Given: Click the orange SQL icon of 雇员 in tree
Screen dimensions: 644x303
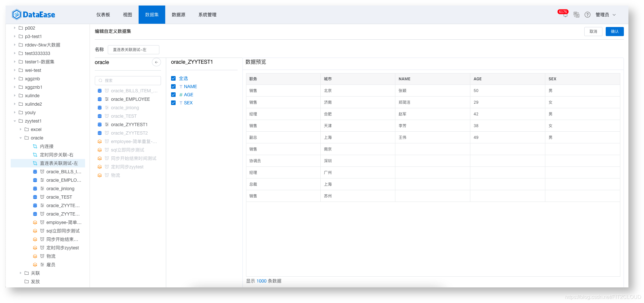Looking at the screenshot, I should [x=35, y=265].
